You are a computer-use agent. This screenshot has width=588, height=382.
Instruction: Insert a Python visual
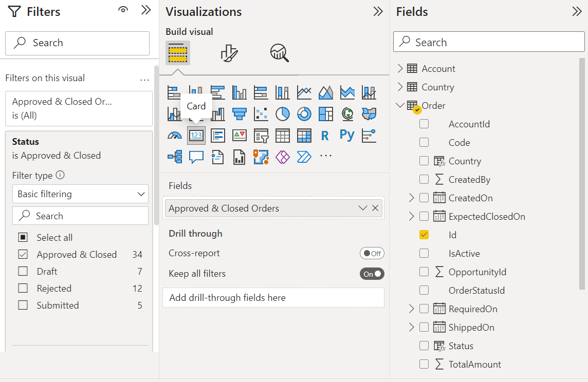[x=347, y=135]
